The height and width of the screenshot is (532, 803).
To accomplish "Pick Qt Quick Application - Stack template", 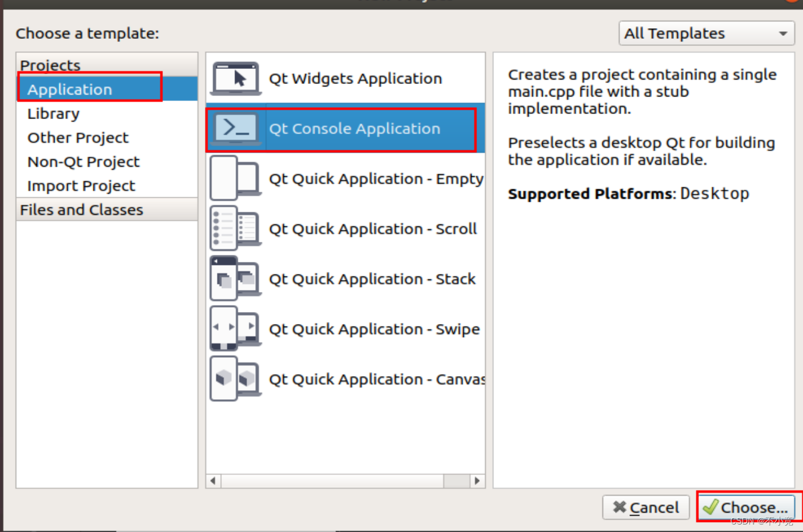I will tap(345, 279).
